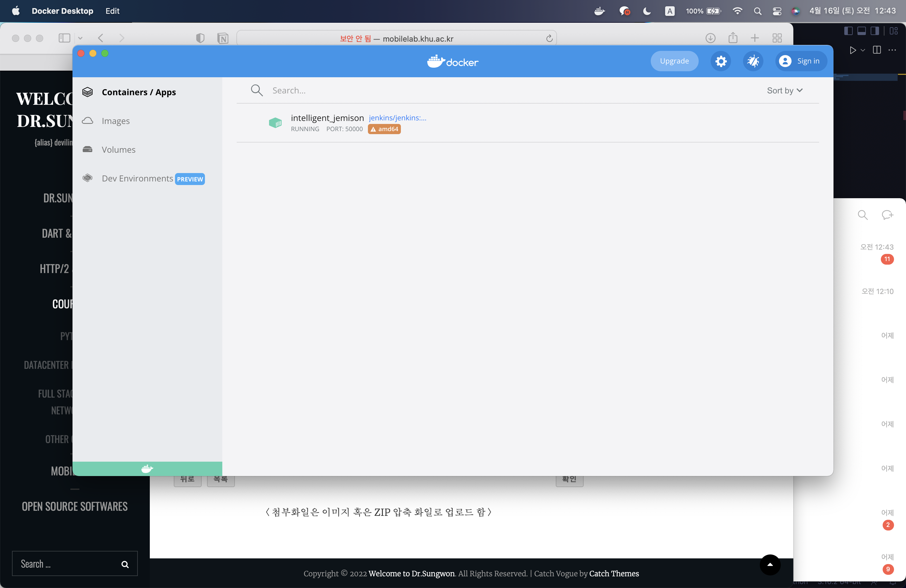Toggle Do Not Disturb moon icon
The height and width of the screenshot is (588, 906).
(647, 11)
